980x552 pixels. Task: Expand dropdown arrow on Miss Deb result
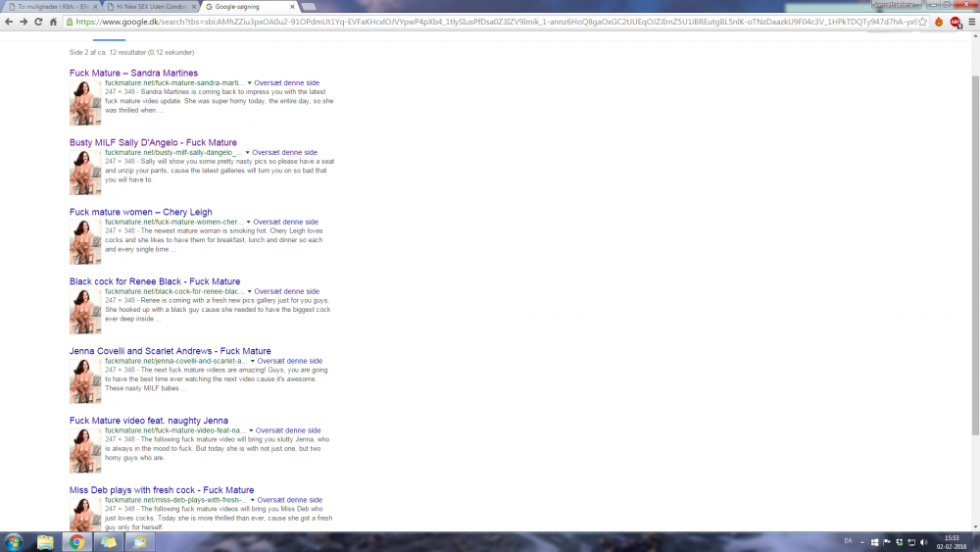click(253, 500)
